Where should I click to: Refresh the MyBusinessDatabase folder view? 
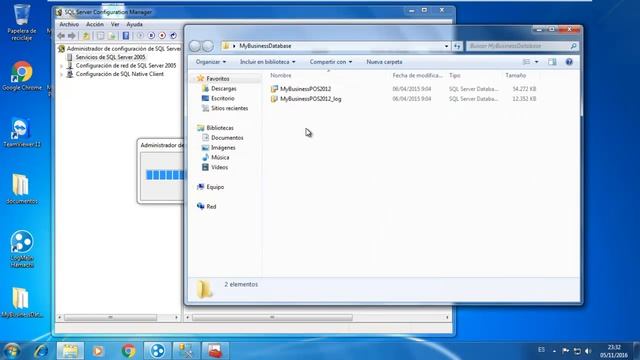click(457, 46)
